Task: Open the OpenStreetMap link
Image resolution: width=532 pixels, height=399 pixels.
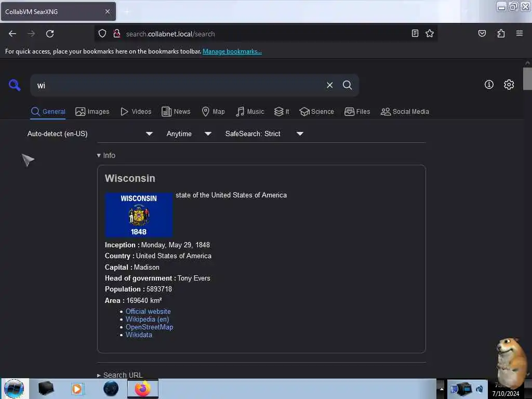Action: tap(149, 327)
